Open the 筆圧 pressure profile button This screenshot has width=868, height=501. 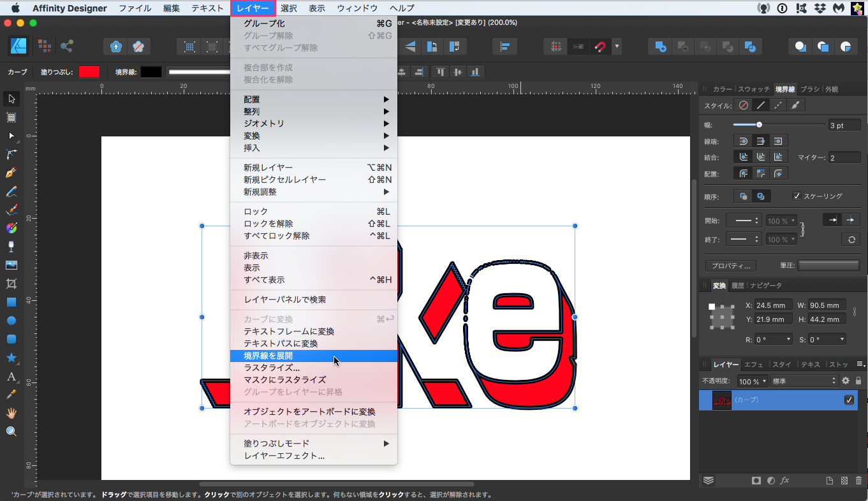coord(829,265)
